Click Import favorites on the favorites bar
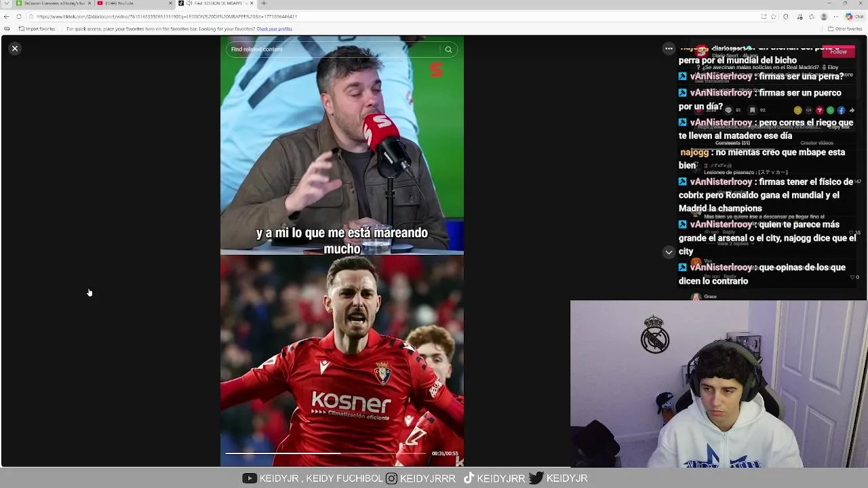868x488 pixels. (37, 29)
